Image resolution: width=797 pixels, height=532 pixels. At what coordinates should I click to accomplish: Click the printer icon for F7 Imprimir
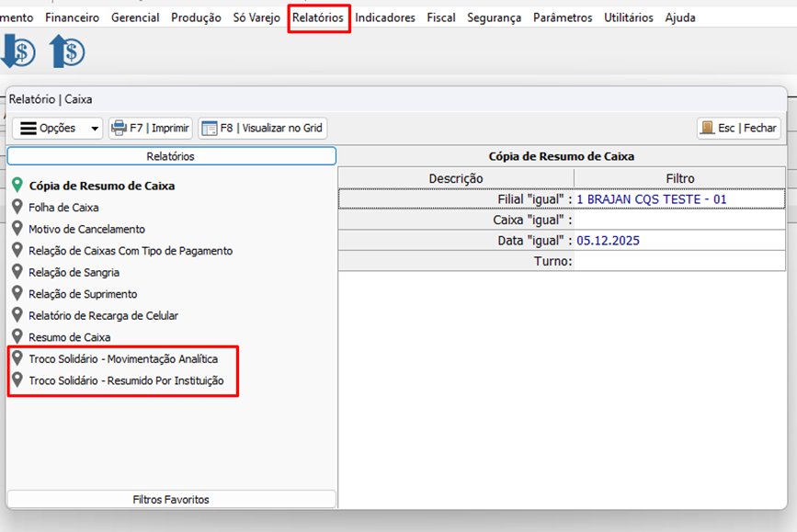pyautogui.click(x=119, y=128)
